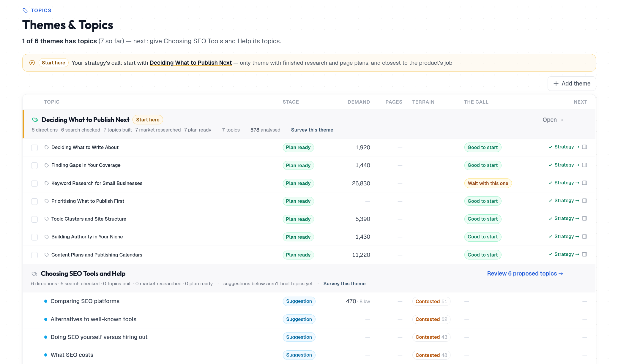Click the compass icon in the strategy banner
The image size is (618, 364).
click(32, 63)
